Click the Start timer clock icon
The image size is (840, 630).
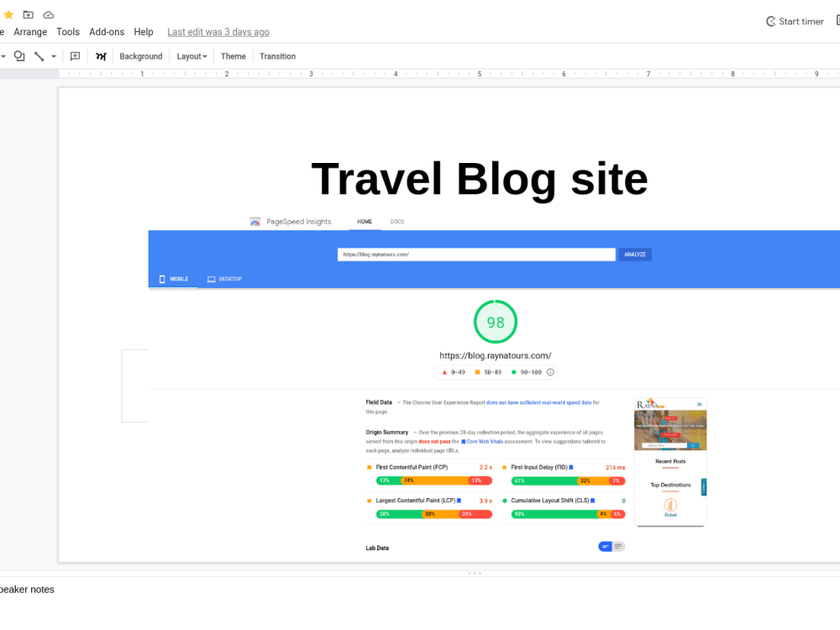(x=771, y=22)
